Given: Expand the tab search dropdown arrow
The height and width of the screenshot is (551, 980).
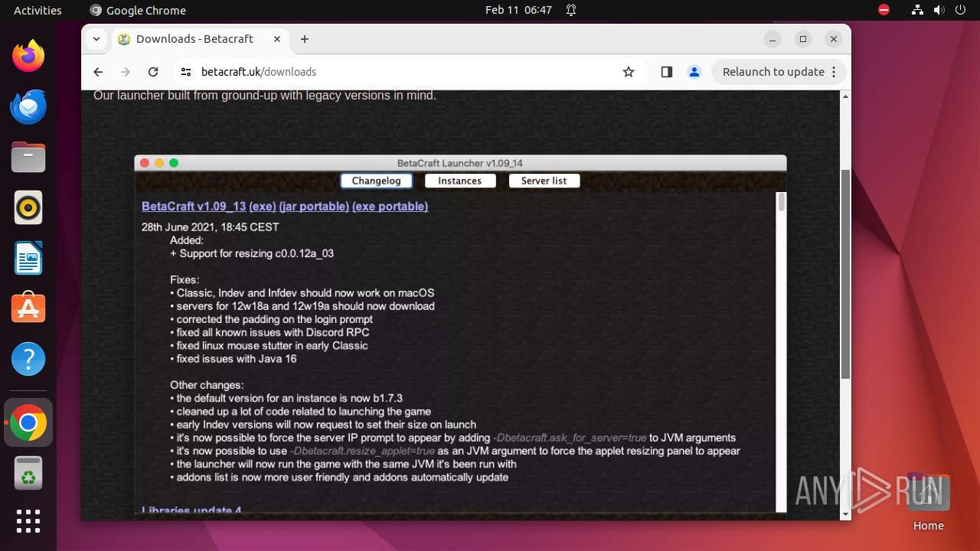Looking at the screenshot, I should coord(96,39).
